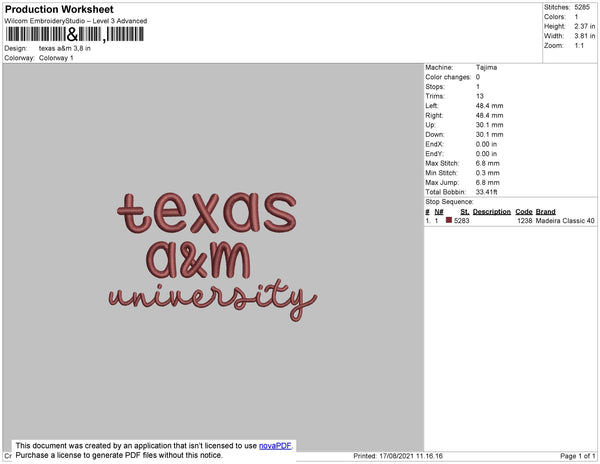Click design name 'texas a&m 3,8 in'
Screen dimensions: 600x464
(x=65, y=49)
